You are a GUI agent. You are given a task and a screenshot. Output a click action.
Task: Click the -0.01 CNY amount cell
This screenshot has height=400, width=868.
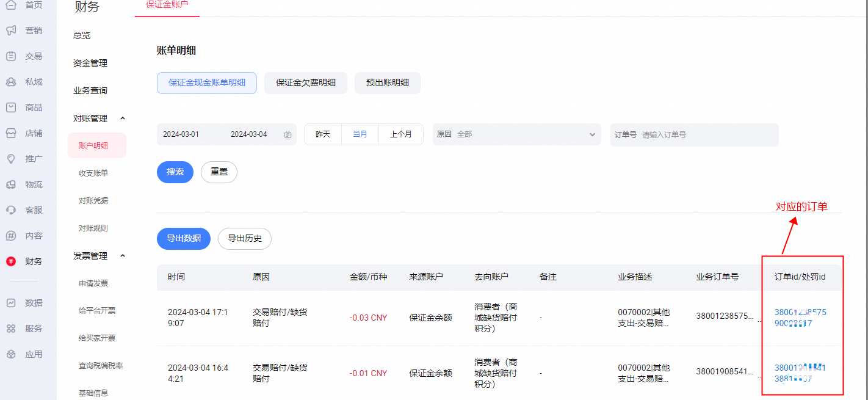coord(368,373)
